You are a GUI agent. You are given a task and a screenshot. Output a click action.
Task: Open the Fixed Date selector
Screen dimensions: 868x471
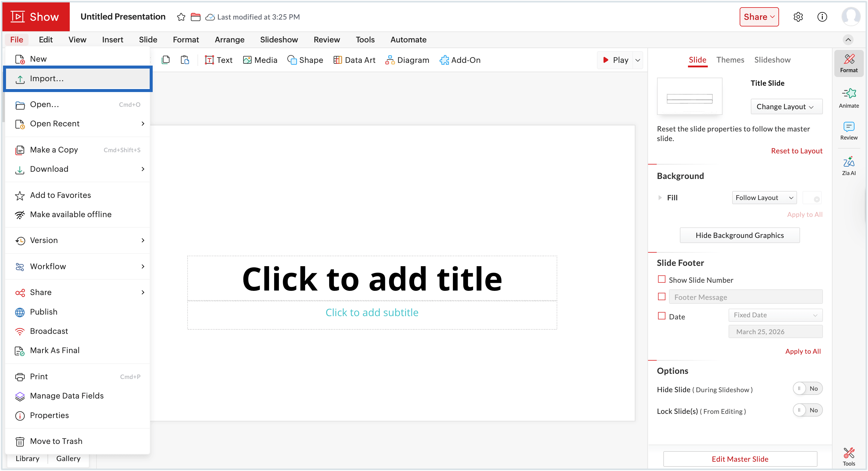pyautogui.click(x=775, y=315)
